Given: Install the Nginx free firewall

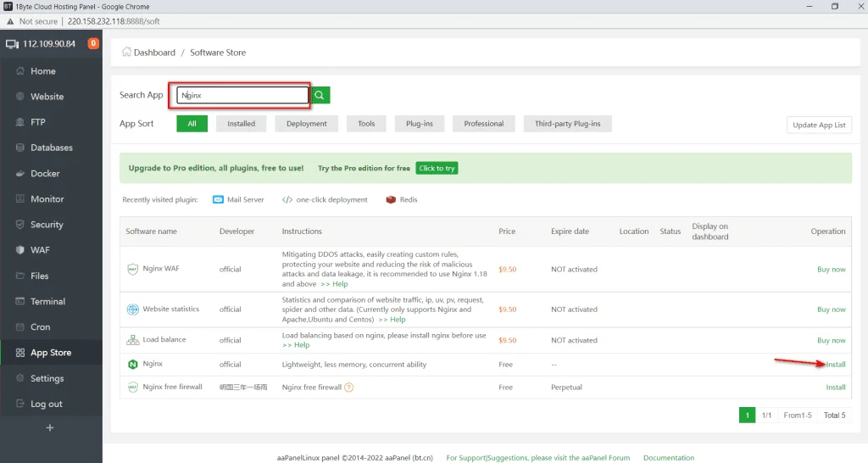Looking at the screenshot, I should [835, 388].
